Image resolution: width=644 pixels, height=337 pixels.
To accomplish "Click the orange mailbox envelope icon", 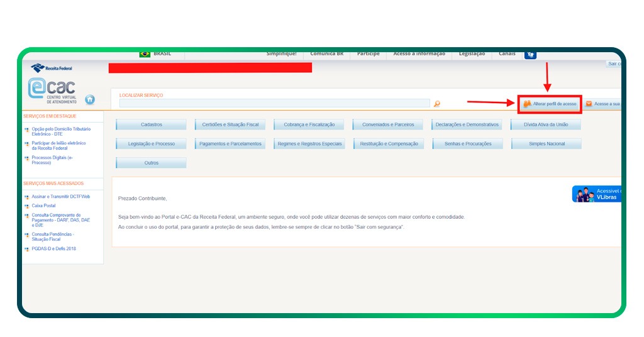I will (x=589, y=104).
